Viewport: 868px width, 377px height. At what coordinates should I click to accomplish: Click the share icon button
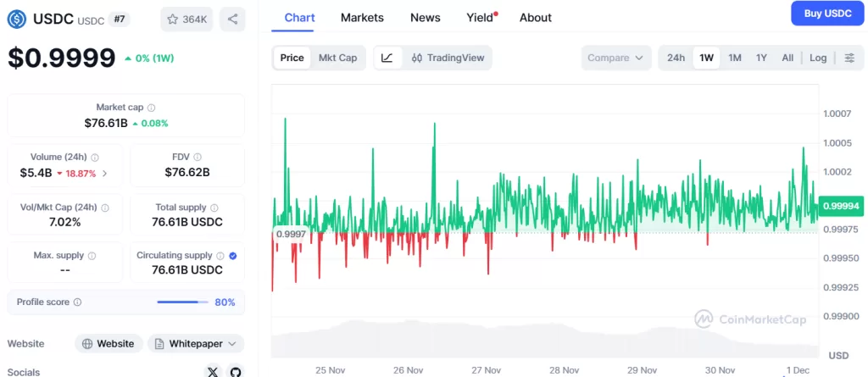(x=232, y=19)
